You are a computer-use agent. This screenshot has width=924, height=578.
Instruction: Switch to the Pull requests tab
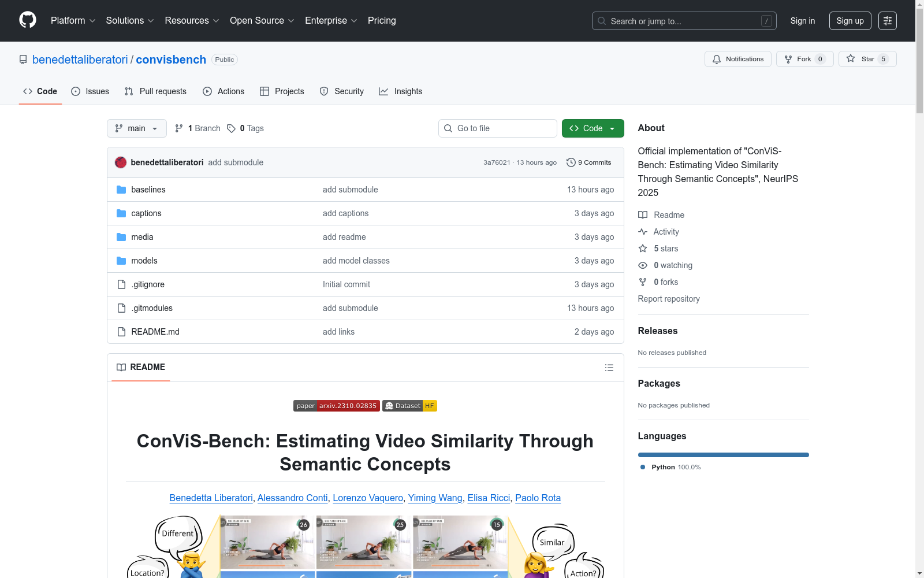pyautogui.click(x=155, y=91)
